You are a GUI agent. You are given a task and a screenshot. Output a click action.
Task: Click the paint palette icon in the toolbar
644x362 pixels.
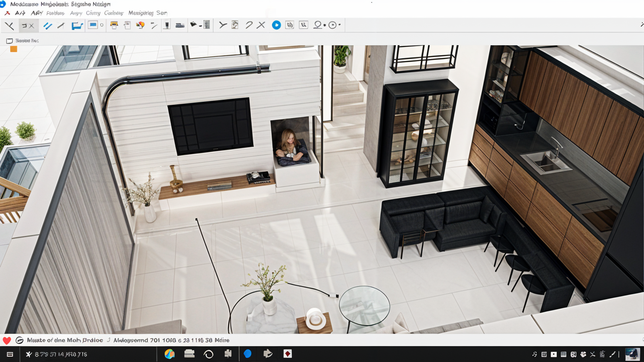tap(140, 25)
